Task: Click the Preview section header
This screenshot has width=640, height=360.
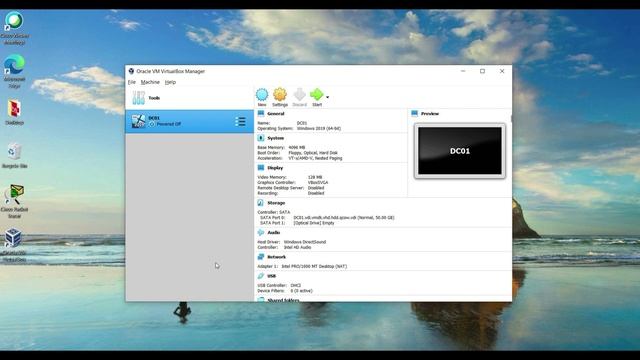Action: point(430,113)
